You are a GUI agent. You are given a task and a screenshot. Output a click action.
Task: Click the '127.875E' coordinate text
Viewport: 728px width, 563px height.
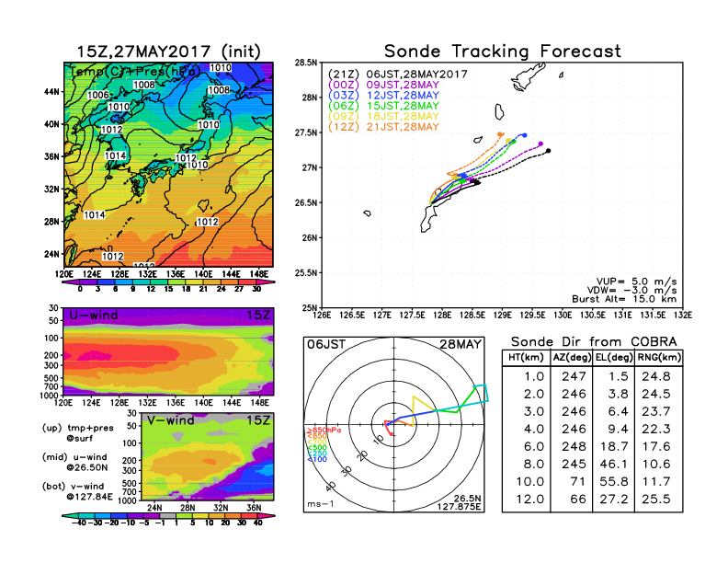pyautogui.click(x=459, y=507)
